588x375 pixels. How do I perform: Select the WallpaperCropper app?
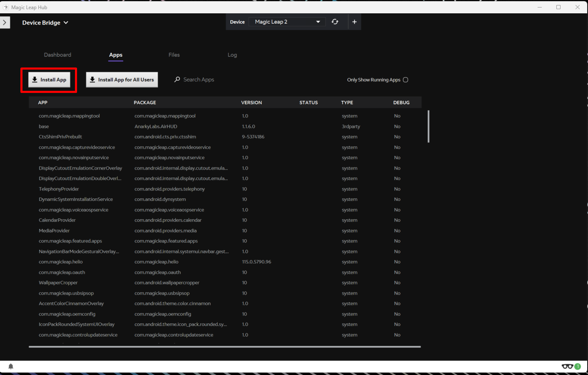58,282
